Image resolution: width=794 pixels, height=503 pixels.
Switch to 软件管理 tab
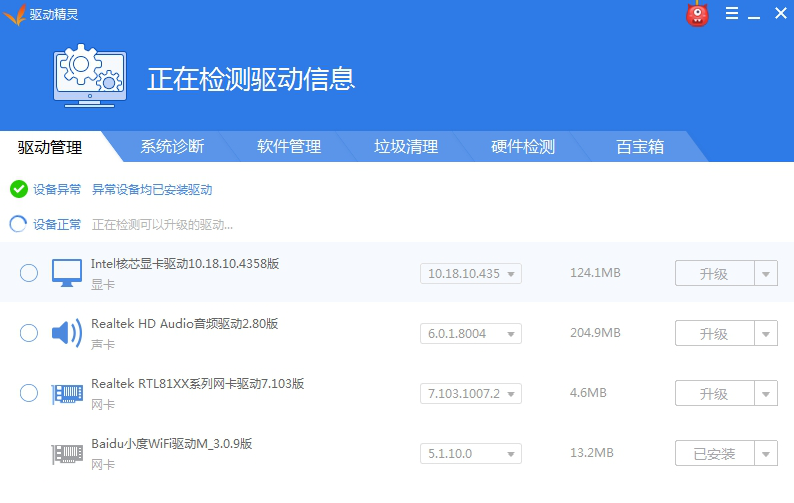(x=289, y=146)
